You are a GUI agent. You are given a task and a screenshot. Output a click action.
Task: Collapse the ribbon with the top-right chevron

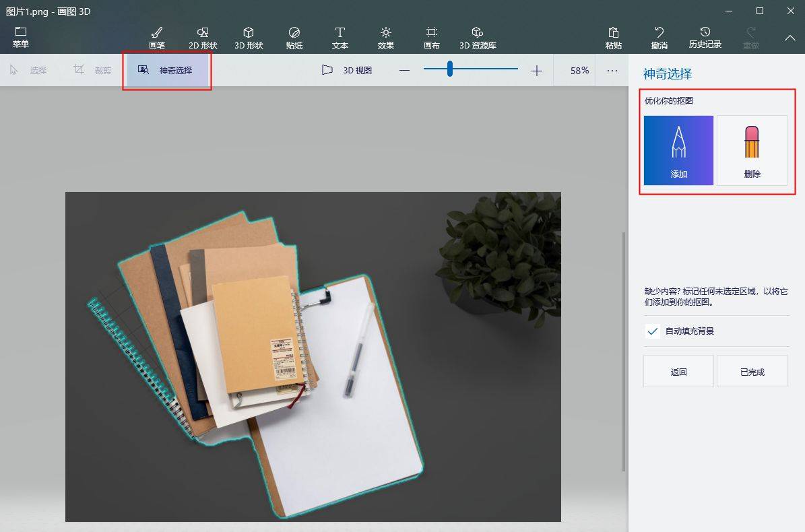tap(790, 38)
